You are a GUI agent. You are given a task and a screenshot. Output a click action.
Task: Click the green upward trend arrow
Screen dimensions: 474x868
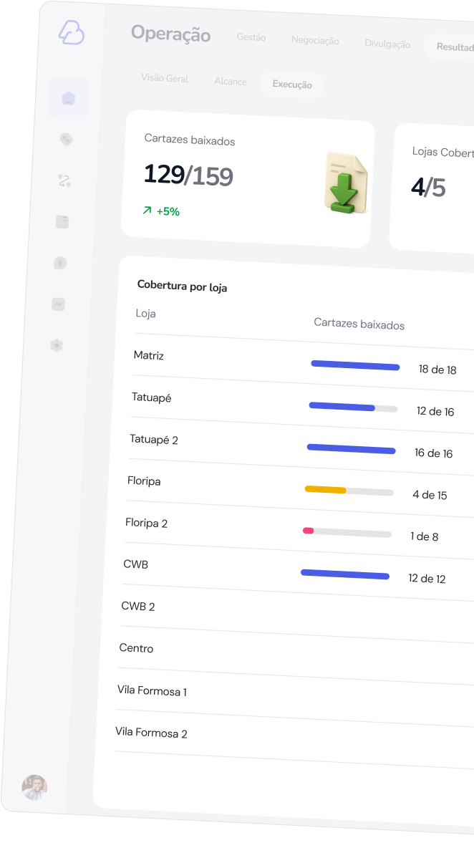click(x=147, y=211)
